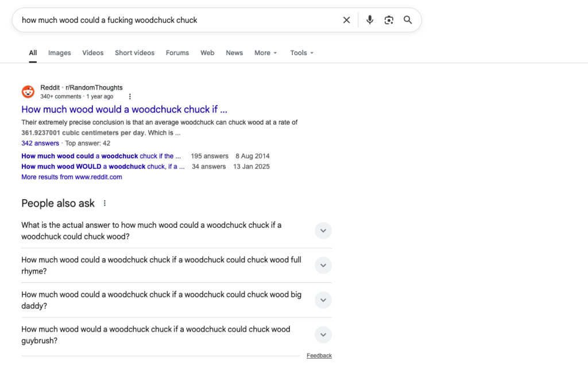Clear the search query with the X icon
Viewport: 588px width, 369px height.
click(x=346, y=20)
